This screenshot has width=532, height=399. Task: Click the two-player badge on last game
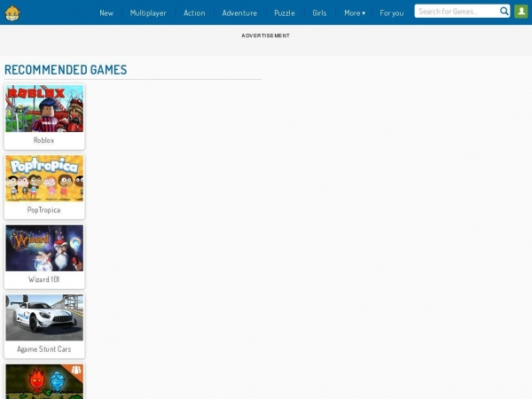(76, 370)
